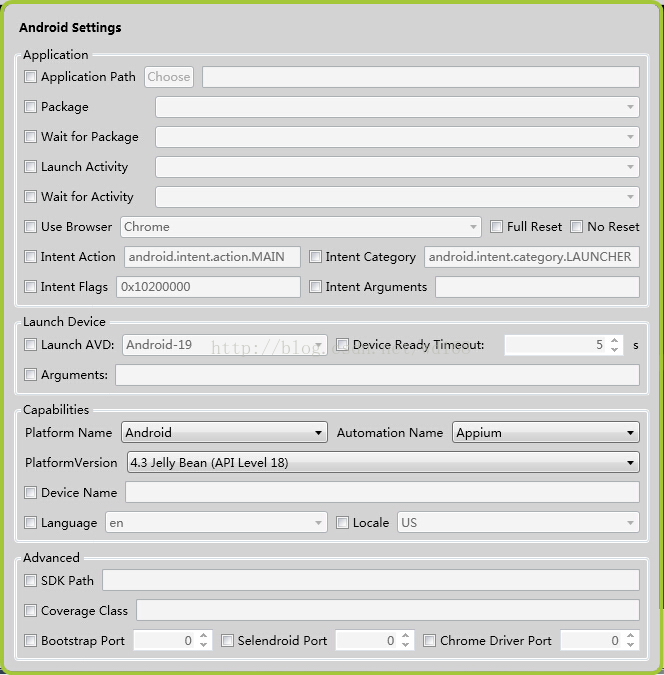Image resolution: width=664 pixels, height=675 pixels.
Task: Click the Choose button for application path
Action: coord(169,77)
